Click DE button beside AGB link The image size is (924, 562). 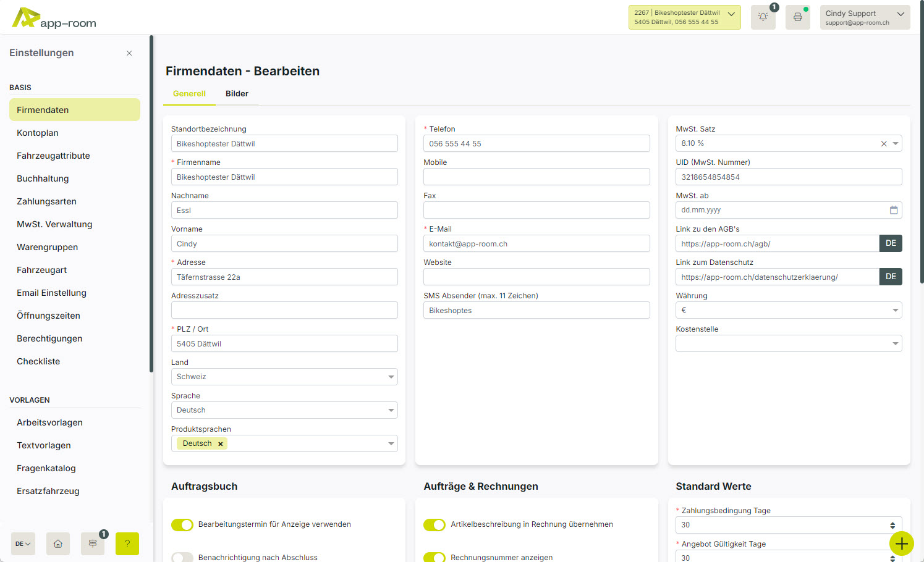point(891,243)
